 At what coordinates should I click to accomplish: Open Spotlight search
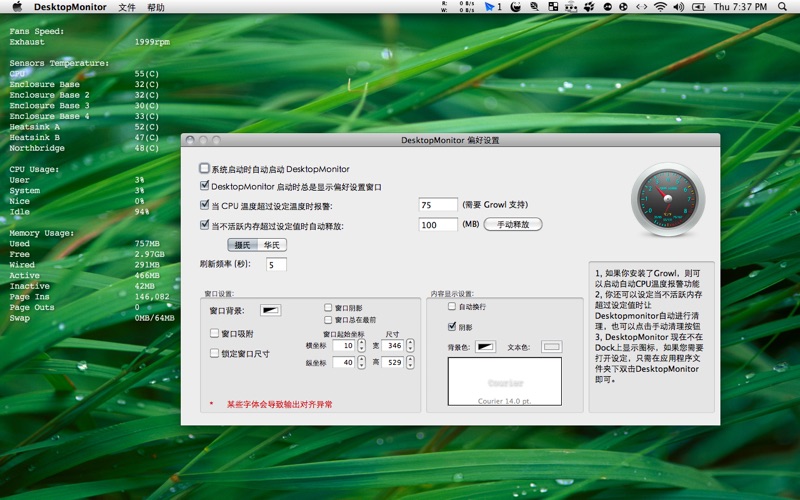(x=782, y=7)
